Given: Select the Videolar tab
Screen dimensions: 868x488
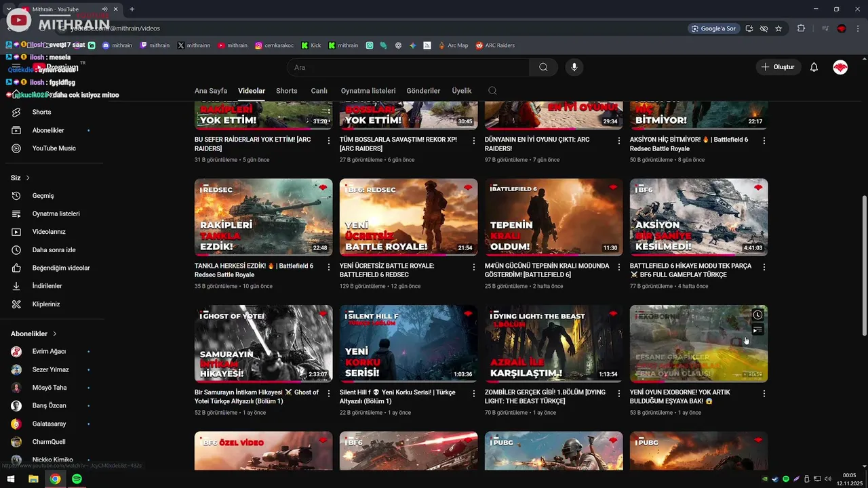Looking at the screenshot, I should 252,91.
